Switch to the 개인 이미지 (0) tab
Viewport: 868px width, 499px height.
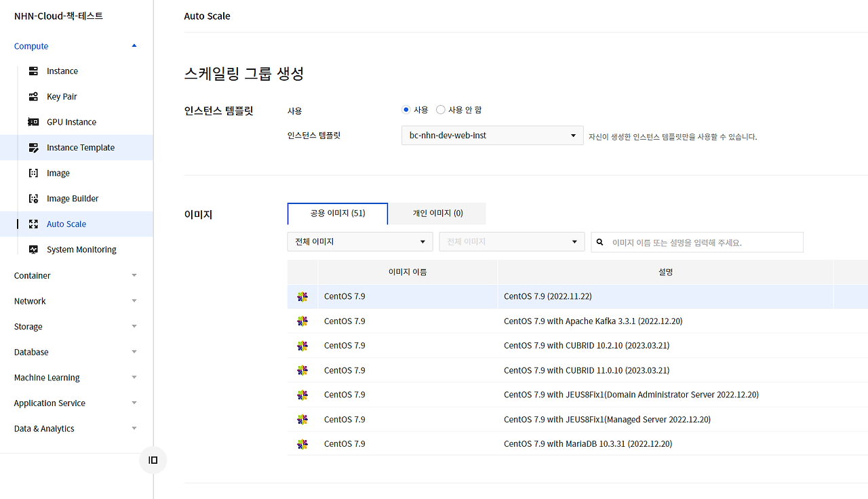point(437,213)
